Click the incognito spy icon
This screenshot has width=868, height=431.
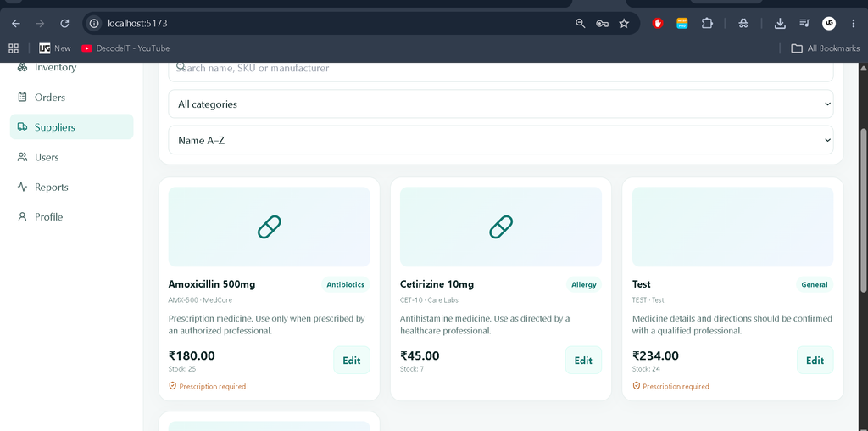(743, 23)
